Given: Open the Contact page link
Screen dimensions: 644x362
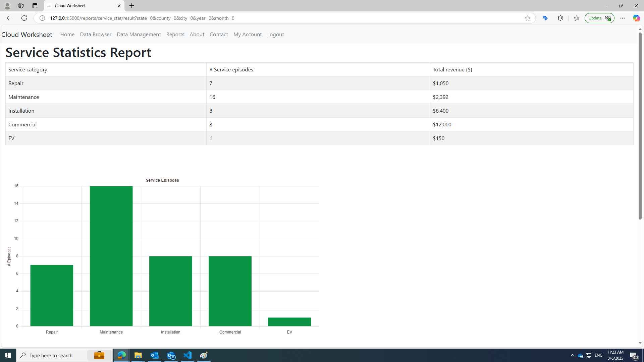Looking at the screenshot, I should click(219, 34).
